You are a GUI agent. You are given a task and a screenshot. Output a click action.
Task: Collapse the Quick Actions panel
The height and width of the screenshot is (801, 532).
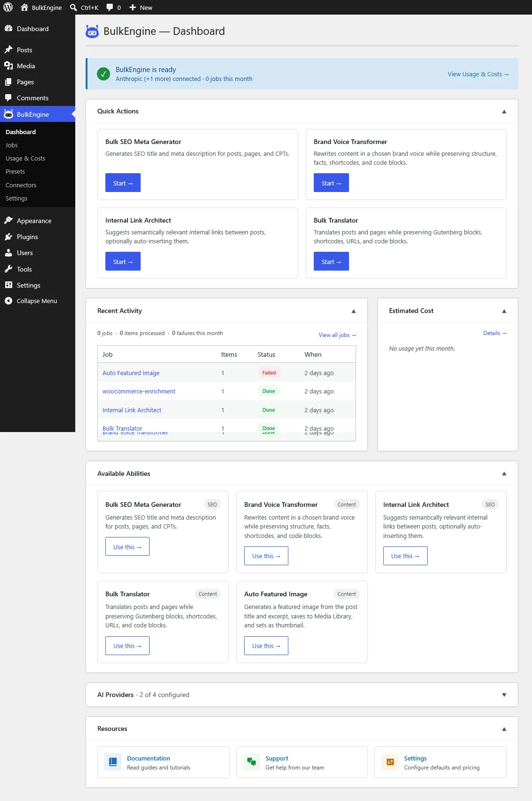coord(504,112)
